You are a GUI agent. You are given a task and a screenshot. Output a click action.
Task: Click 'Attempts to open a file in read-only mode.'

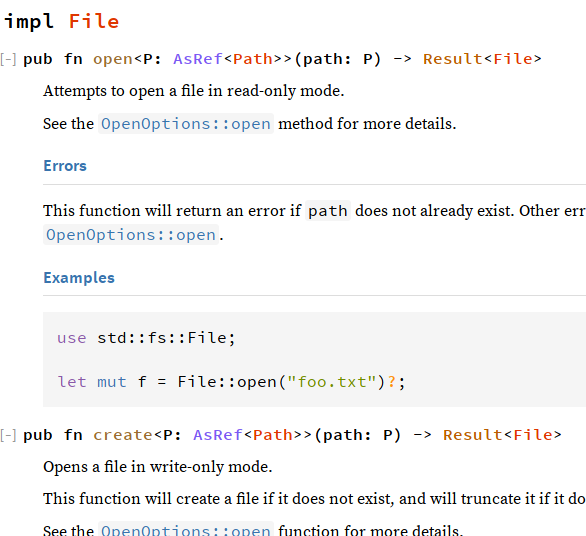(194, 91)
